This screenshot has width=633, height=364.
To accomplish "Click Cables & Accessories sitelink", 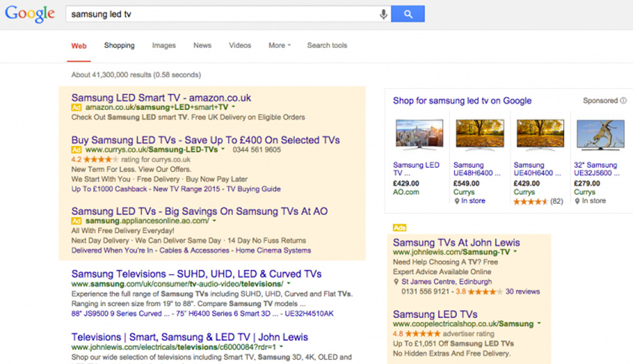I will pos(194,251).
